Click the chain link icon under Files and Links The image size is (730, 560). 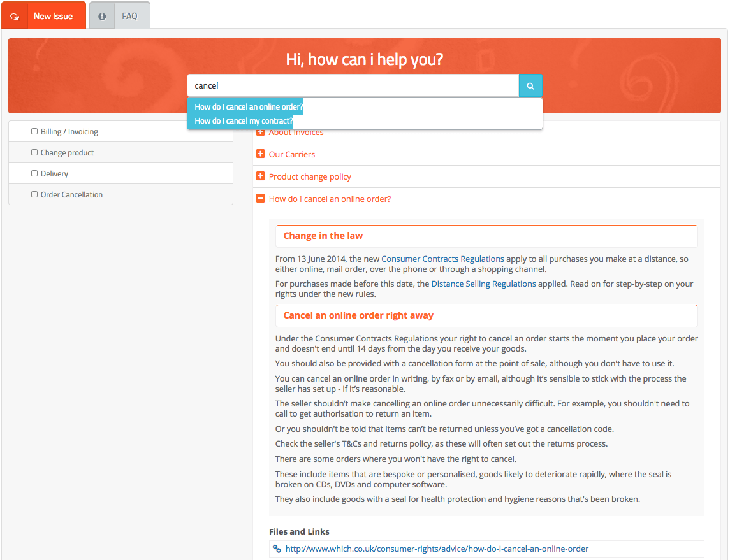click(277, 549)
